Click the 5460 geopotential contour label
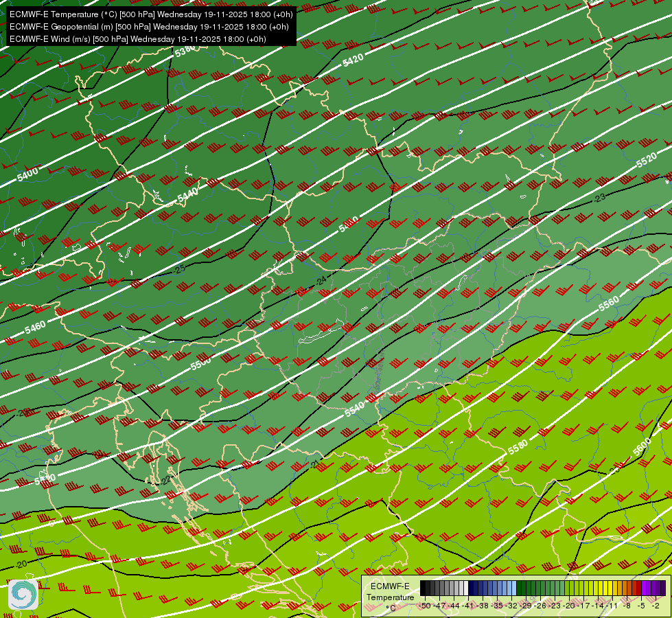The width and height of the screenshot is (672, 618). [x=35, y=328]
